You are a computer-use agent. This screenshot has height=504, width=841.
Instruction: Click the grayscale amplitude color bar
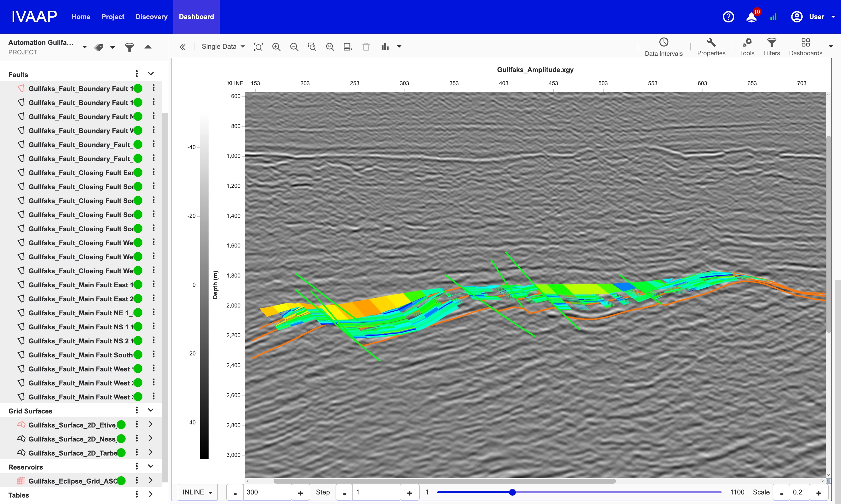(x=204, y=285)
